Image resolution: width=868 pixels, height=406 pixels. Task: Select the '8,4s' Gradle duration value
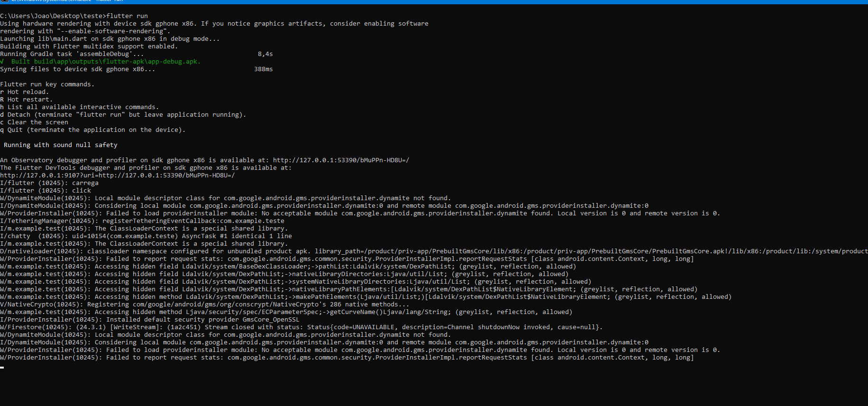(x=265, y=54)
